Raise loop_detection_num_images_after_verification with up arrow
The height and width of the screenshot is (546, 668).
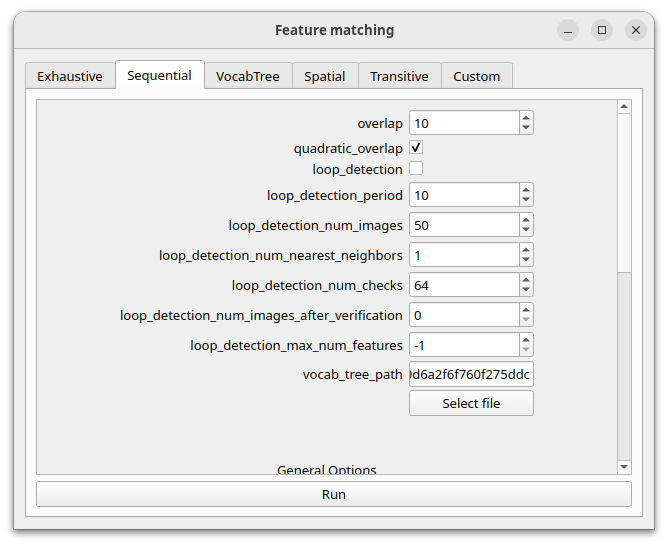coord(526,309)
